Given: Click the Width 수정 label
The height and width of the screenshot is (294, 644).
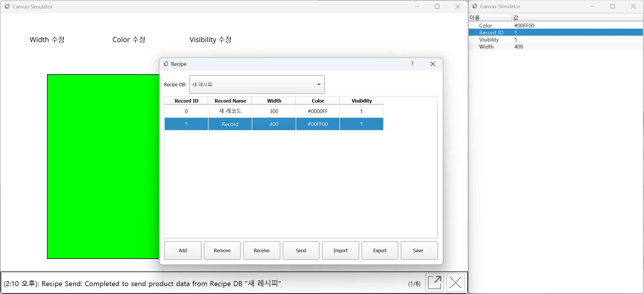Looking at the screenshot, I should pos(47,40).
